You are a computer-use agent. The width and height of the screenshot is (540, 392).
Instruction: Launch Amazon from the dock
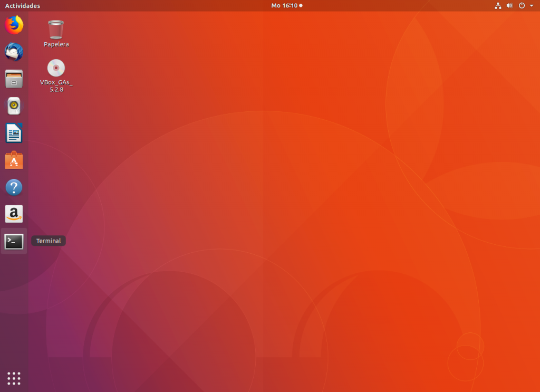[x=14, y=214]
